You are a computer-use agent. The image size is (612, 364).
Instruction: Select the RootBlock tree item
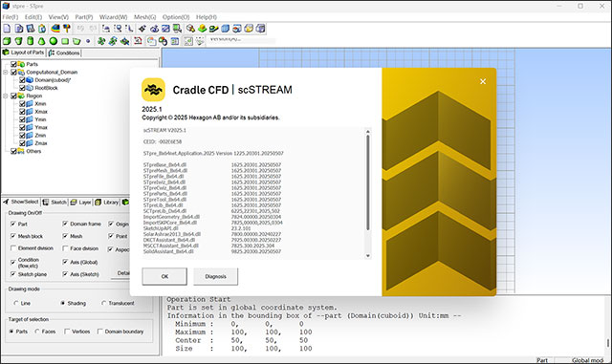click(x=46, y=88)
